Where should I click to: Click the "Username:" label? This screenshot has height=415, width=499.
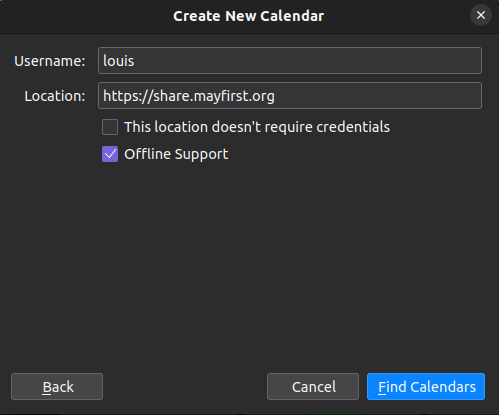pyautogui.click(x=50, y=61)
